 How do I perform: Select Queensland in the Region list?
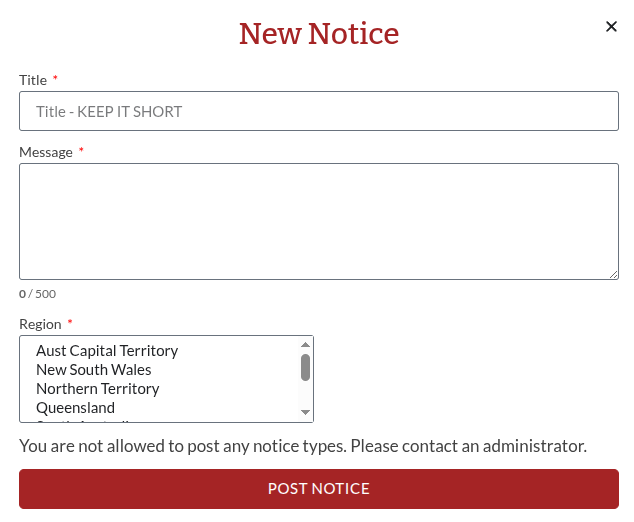coord(76,408)
